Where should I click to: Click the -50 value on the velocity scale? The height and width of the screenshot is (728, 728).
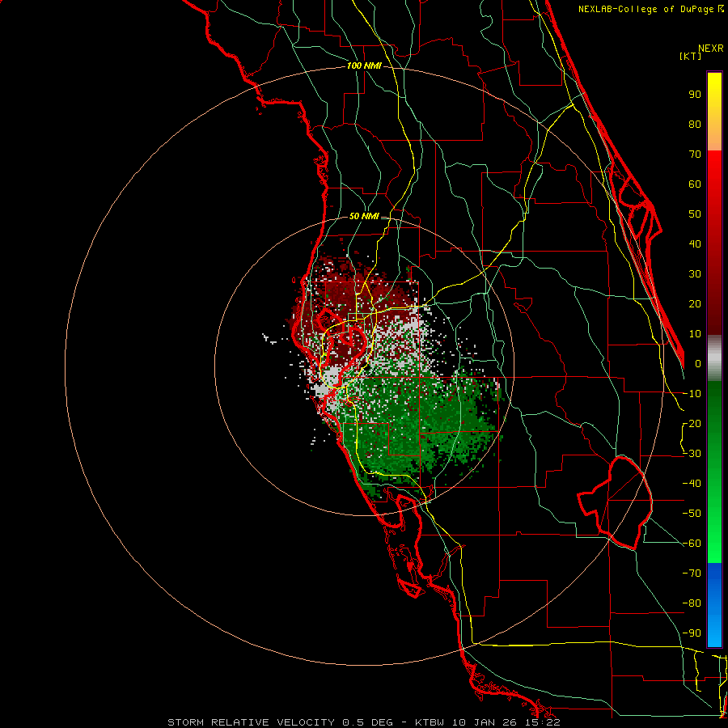click(692, 514)
